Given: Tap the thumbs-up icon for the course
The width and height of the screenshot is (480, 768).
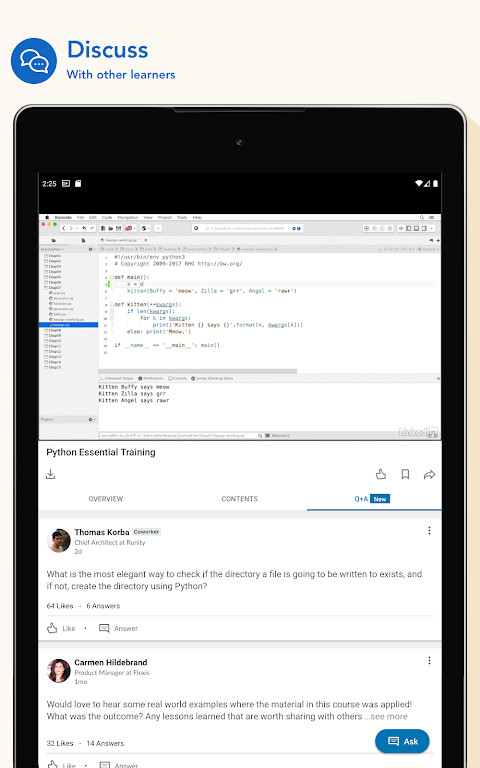Looking at the screenshot, I should (x=381, y=474).
